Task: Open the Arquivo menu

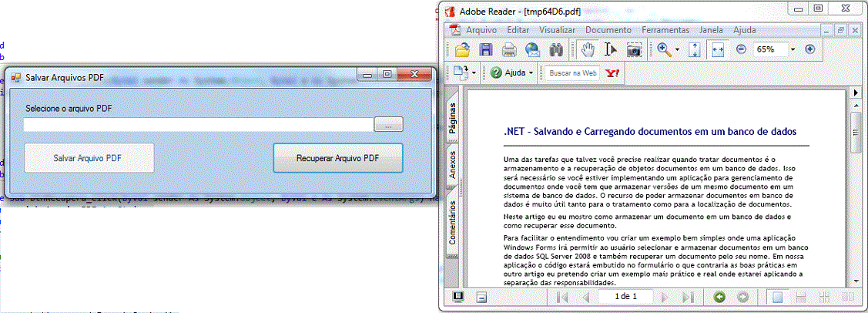Action: (x=481, y=30)
